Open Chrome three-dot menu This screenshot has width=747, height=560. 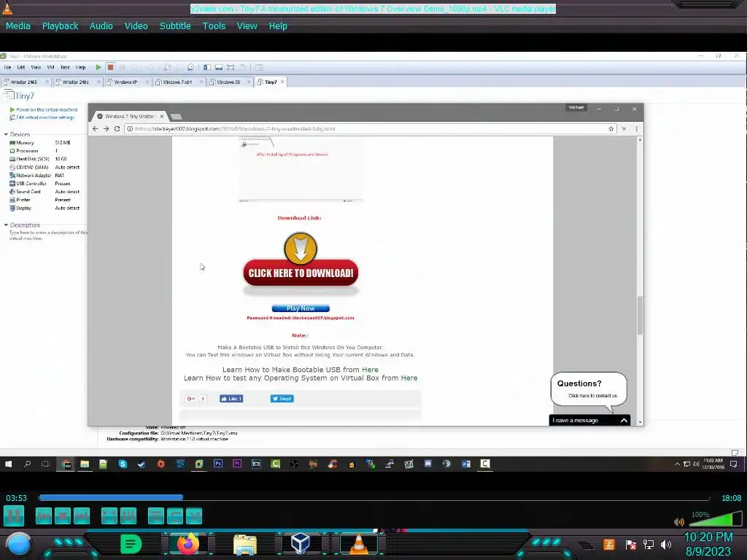(x=636, y=128)
